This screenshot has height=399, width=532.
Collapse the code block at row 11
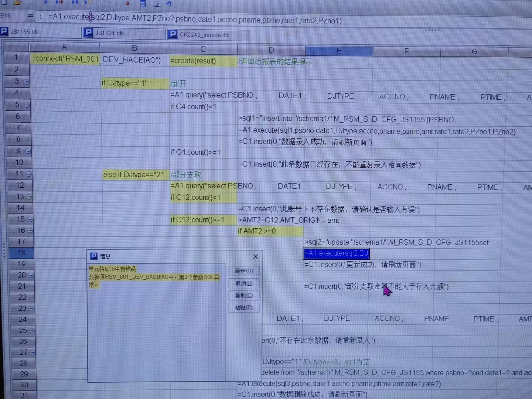(x=28, y=174)
